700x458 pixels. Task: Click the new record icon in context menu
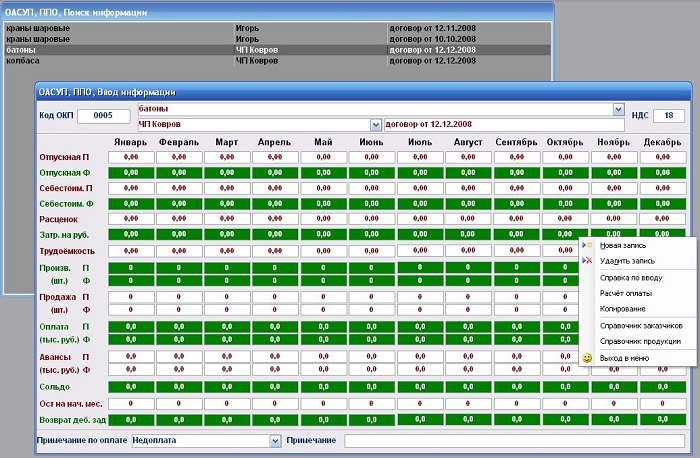coord(587,245)
